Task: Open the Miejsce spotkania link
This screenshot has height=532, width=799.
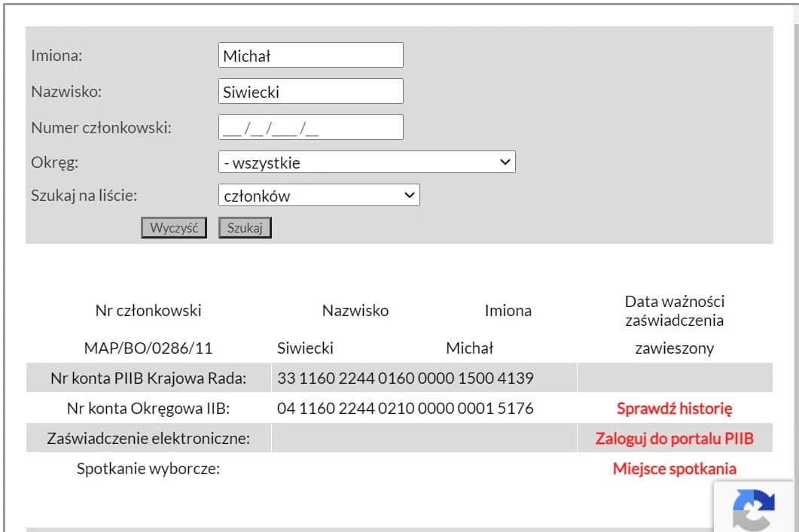Action: click(674, 469)
